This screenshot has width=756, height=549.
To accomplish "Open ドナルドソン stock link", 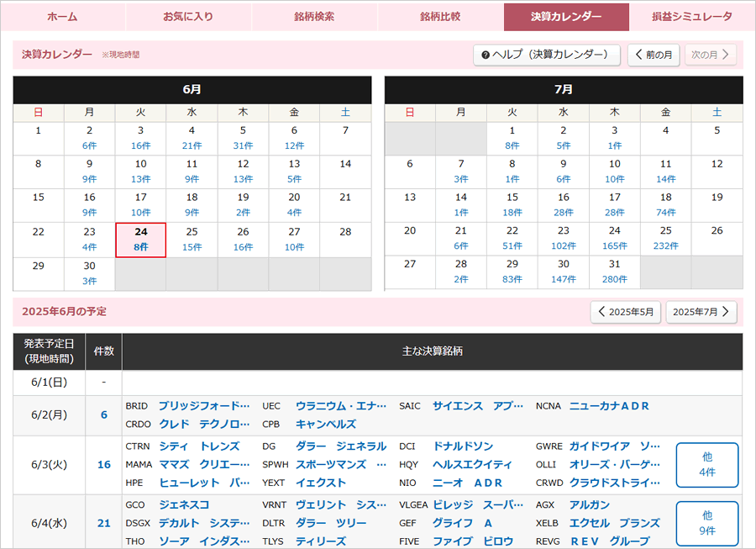I will pyautogui.click(x=463, y=446).
